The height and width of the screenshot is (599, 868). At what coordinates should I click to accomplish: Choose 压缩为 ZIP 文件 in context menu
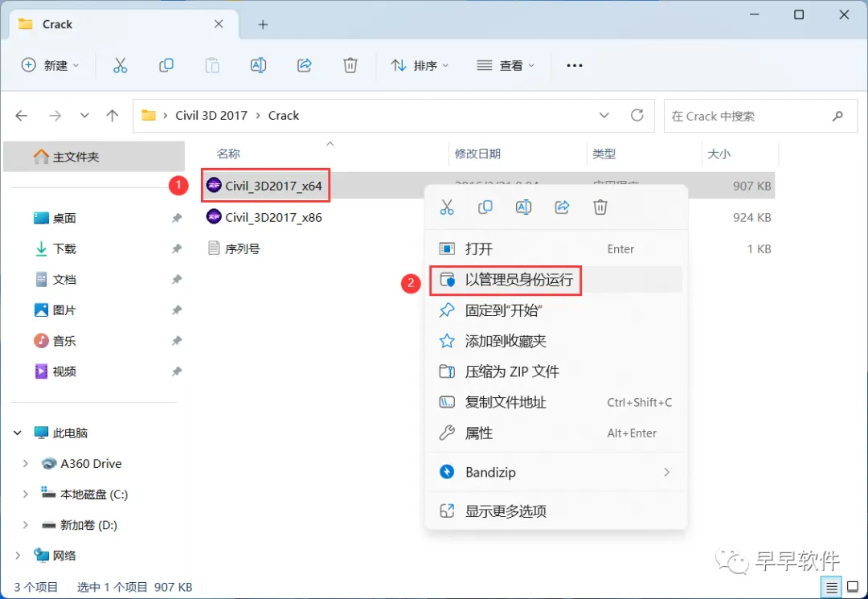[556, 371]
